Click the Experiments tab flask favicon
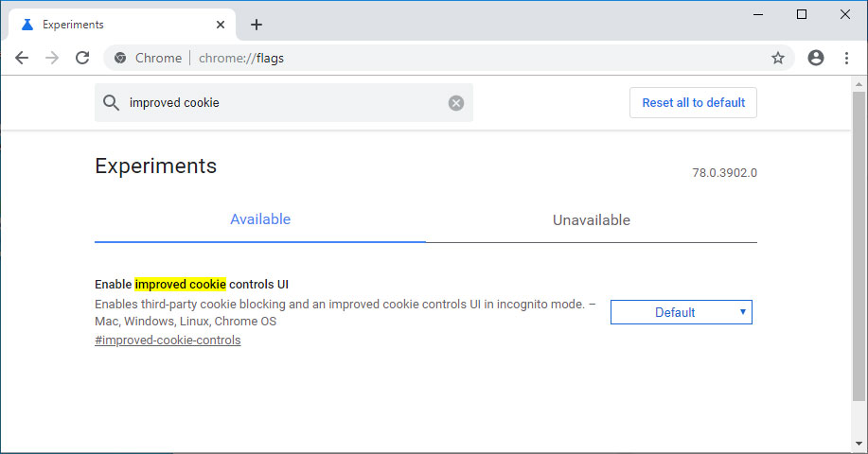 pos(27,25)
